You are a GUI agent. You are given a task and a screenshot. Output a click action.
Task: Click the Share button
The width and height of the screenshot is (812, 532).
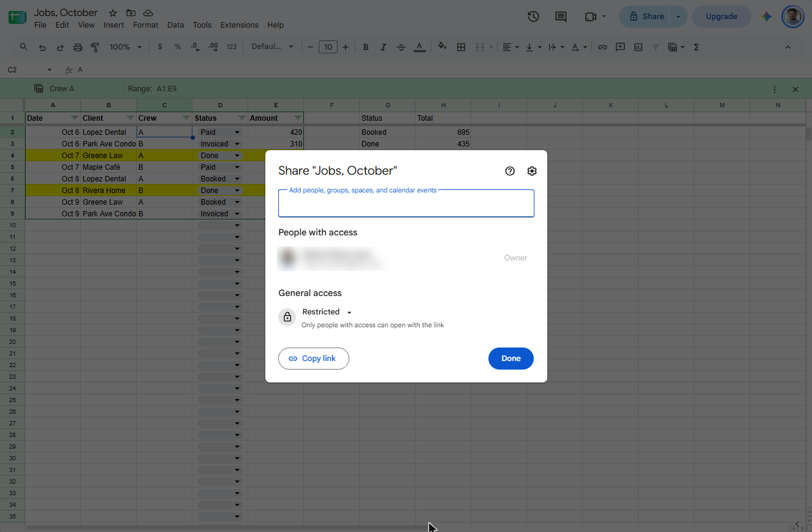coord(645,17)
